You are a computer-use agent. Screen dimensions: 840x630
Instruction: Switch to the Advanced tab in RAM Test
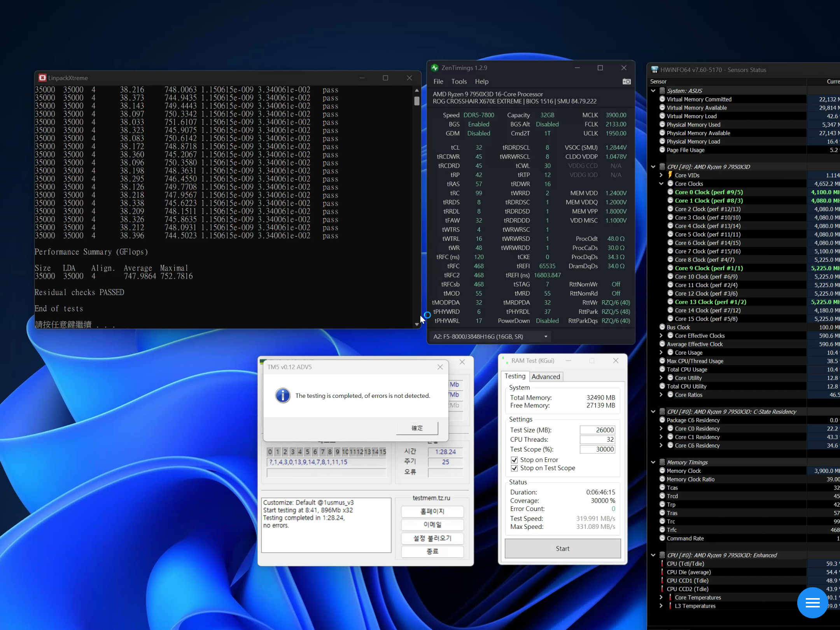coord(546,376)
